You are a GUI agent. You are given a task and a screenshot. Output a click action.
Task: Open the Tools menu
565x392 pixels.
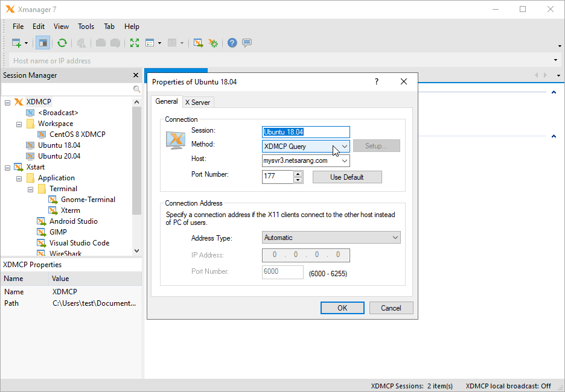pos(86,27)
